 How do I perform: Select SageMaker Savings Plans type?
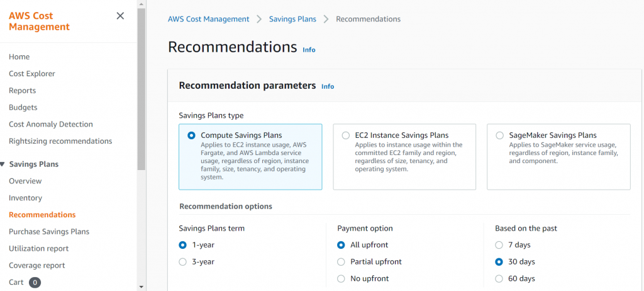[x=499, y=135]
